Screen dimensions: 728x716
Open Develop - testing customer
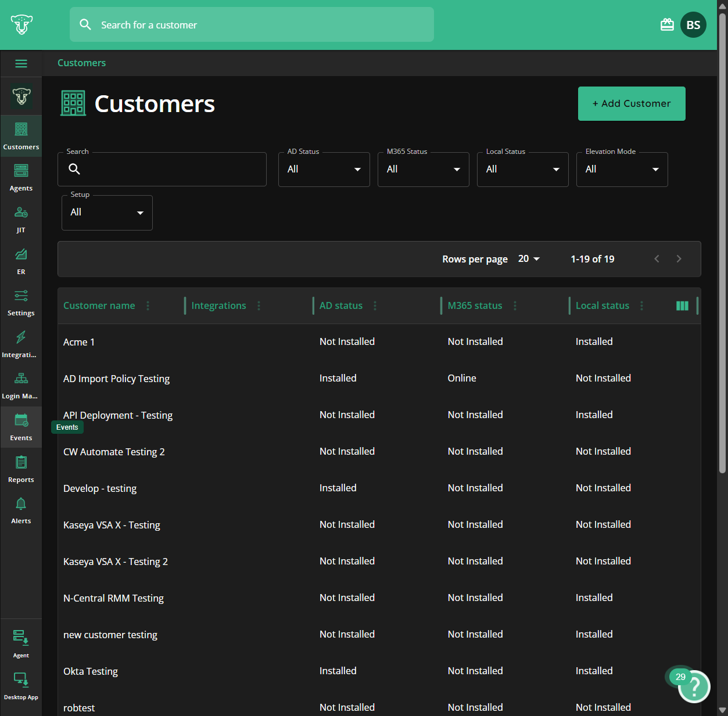click(x=379, y=488)
